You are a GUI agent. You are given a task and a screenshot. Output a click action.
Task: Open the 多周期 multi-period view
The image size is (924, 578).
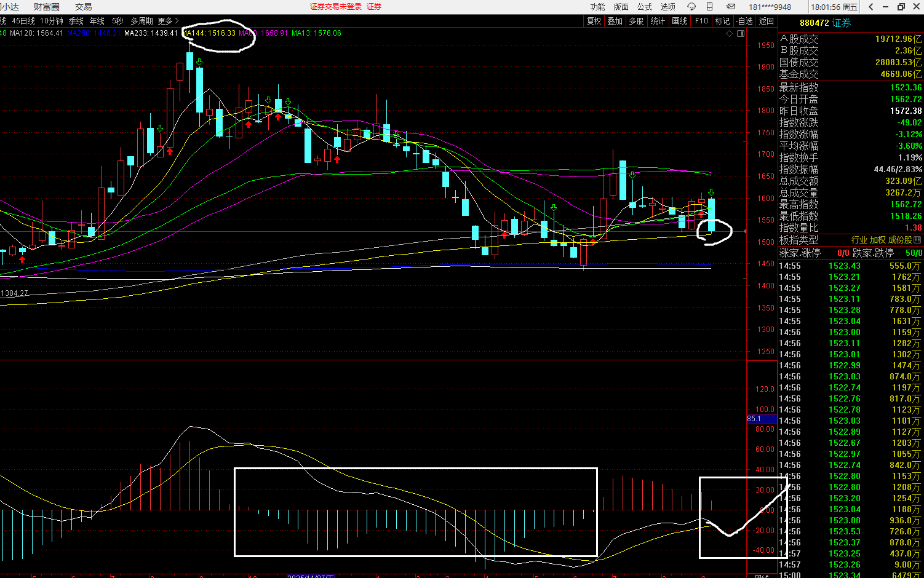[x=141, y=21]
